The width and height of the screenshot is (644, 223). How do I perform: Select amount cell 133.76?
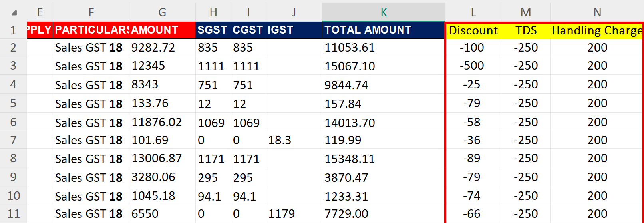pyautogui.click(x=162, y=103)
